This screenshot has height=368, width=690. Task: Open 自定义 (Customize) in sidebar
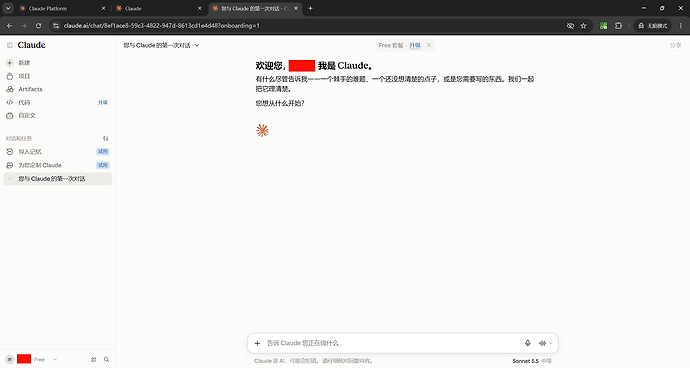point(58,115)
